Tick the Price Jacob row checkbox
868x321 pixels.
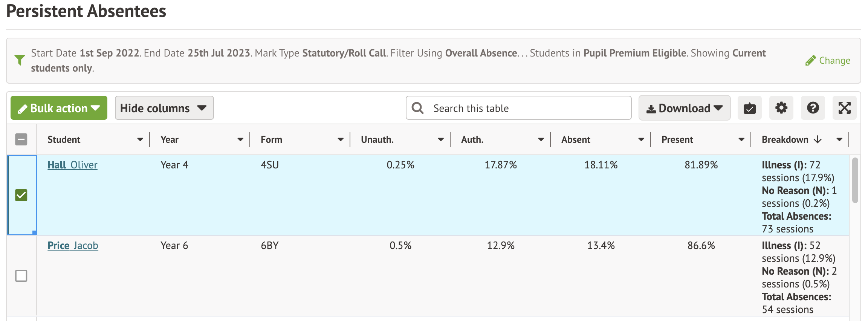[x=21, y=276]
